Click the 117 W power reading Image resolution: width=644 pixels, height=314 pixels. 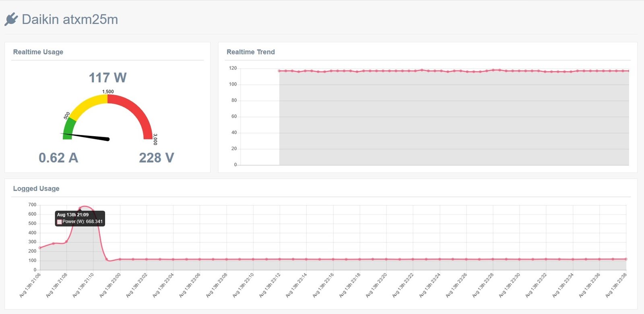point(107,77)
